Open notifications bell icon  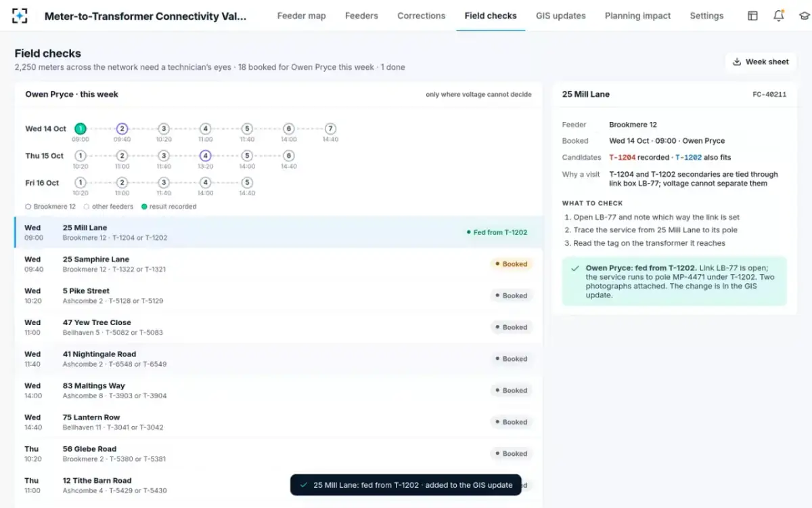tap(778, 16)
